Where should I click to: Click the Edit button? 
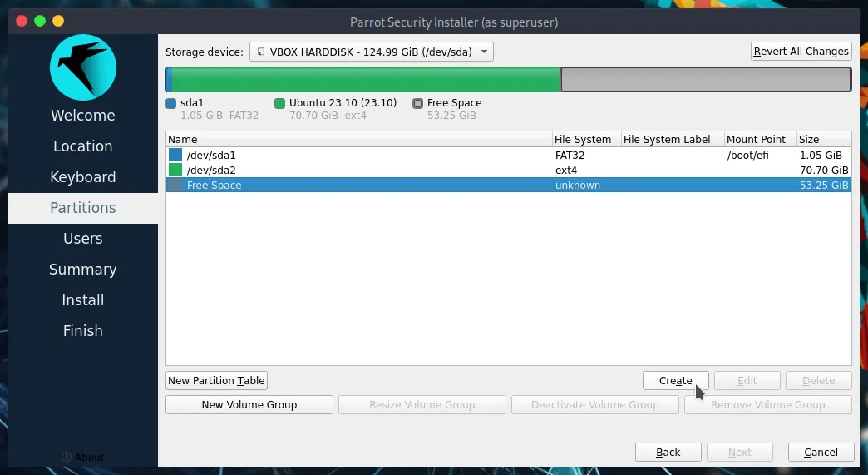[x=747, y=381]
